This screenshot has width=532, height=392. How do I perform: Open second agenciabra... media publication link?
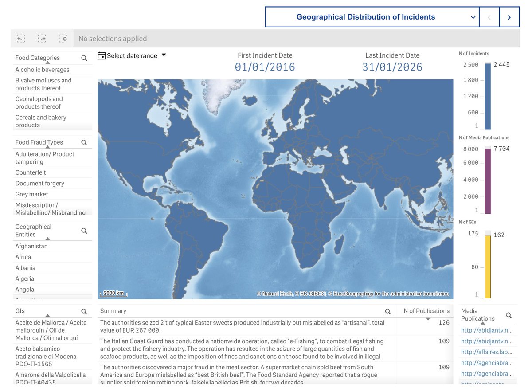pyautogui.click(x=487, y=374)
